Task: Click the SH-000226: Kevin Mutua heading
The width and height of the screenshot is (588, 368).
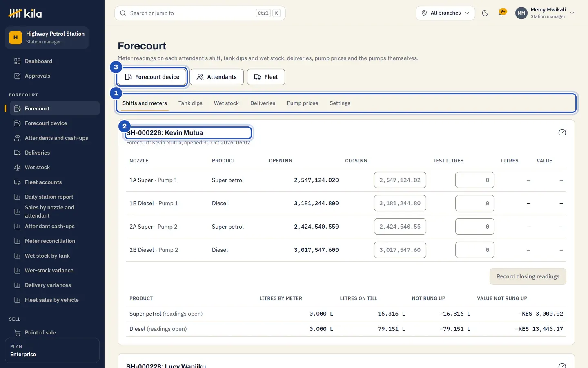Action: coord(165,133)
